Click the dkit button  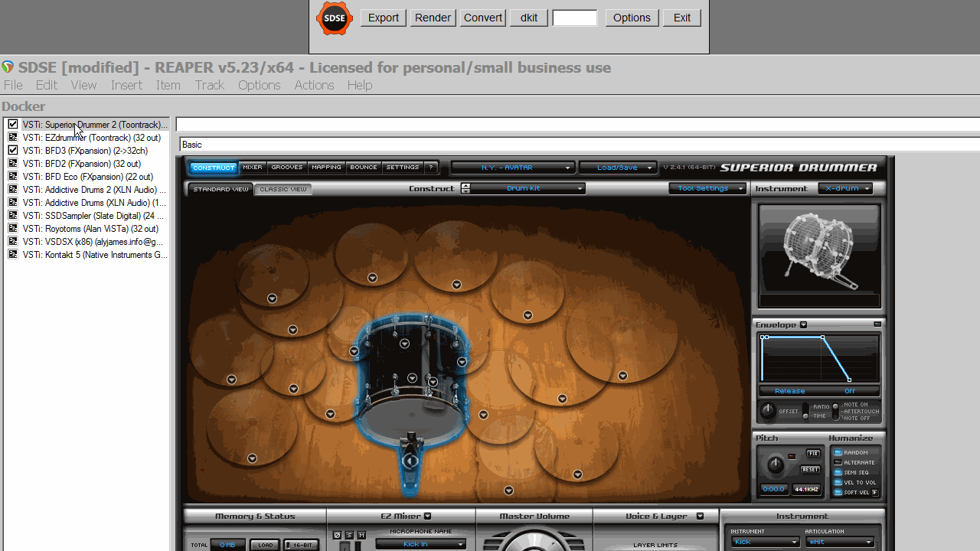pos(529,18)
